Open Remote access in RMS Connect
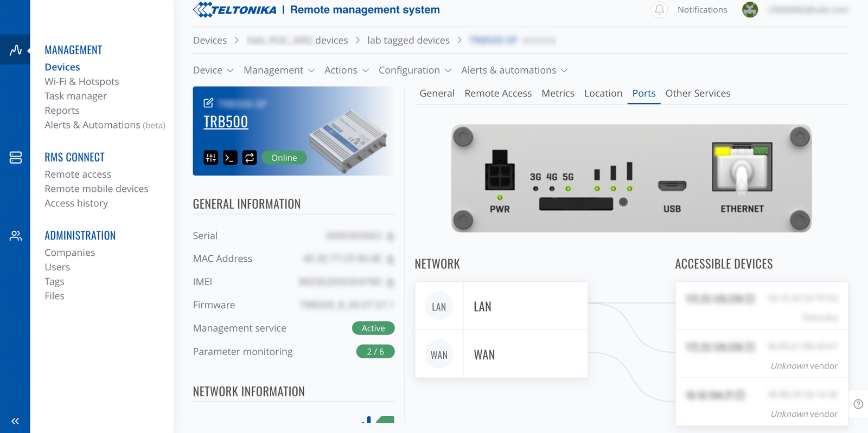Viewport: 868px width, 433px height. (78, 174)
